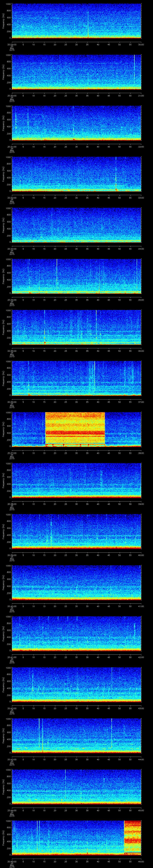This screenshot has width=153, height=868.
Task: Click the 20:45:00 start time label
Action: pyautogui.click(x=12, y=861)
